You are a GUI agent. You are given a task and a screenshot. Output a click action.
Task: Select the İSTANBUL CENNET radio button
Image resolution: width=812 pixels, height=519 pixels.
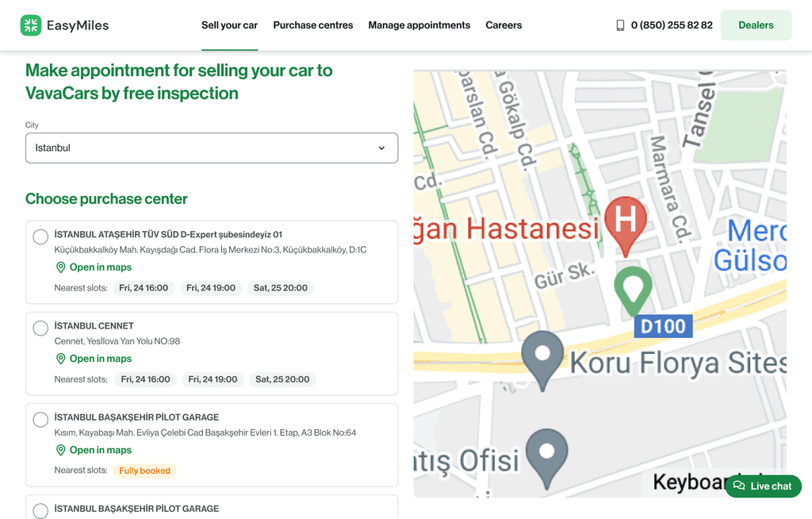point(40,329)
